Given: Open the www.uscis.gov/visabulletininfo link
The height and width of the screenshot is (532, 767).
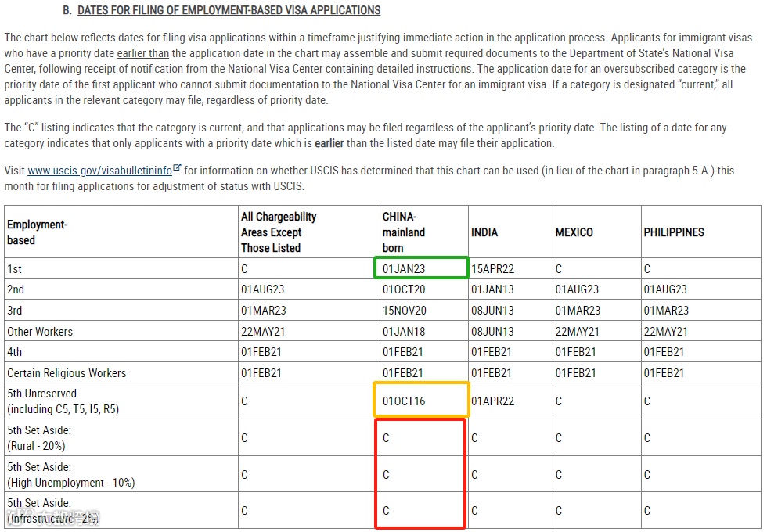Looking at the screenshot, I should click(x=100, y=171).
